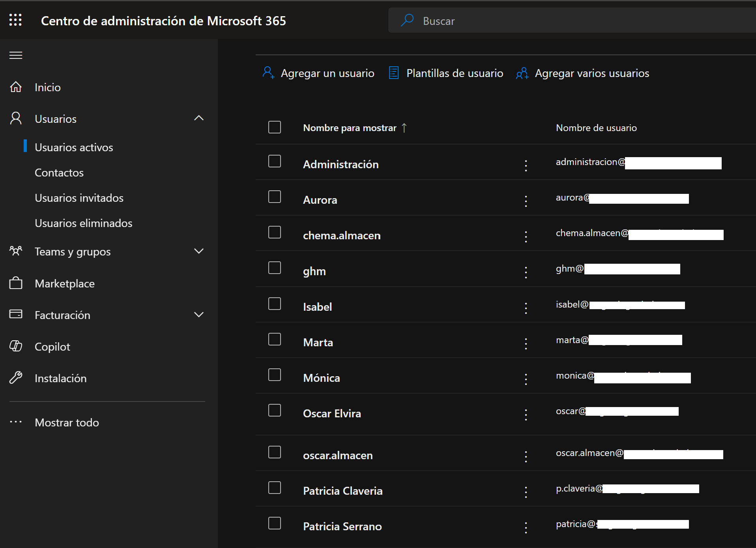756x548 pixels.
Task: Open more actions for Oscar Elvira row
Action: point(526,414)
